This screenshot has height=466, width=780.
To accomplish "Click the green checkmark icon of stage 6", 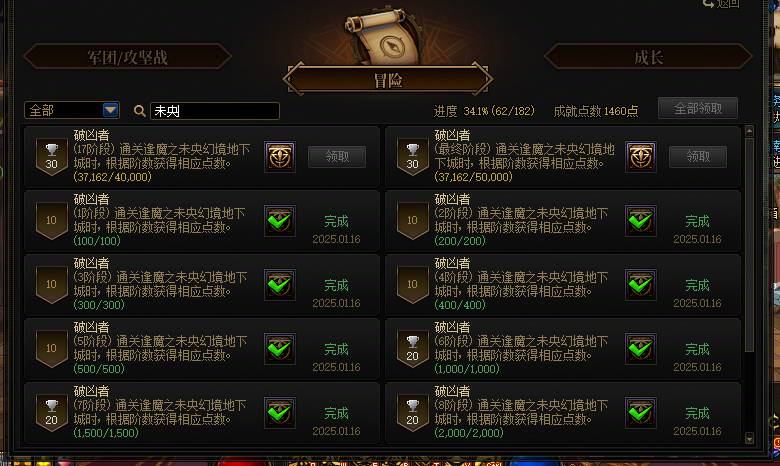I will 641,349.
